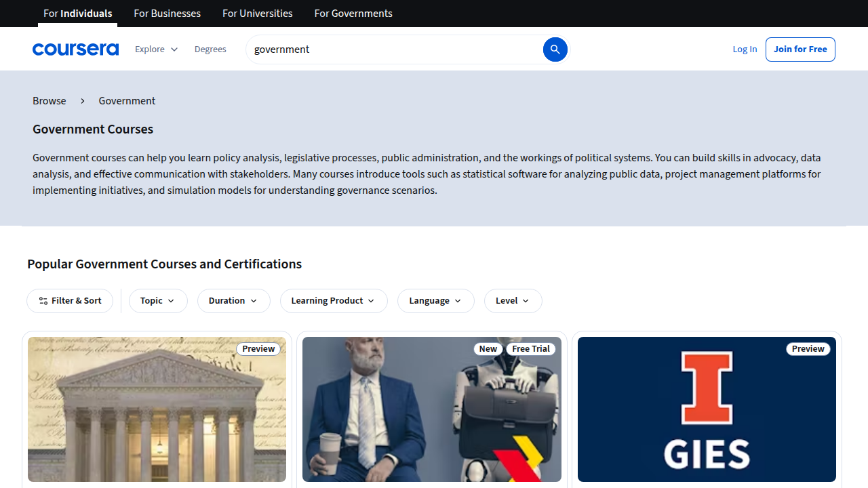Viewport: 868px width, 488px height.
Task: Open the Learning Product filter dropdown
Action: pyautogui.click(x=334, y=300)
